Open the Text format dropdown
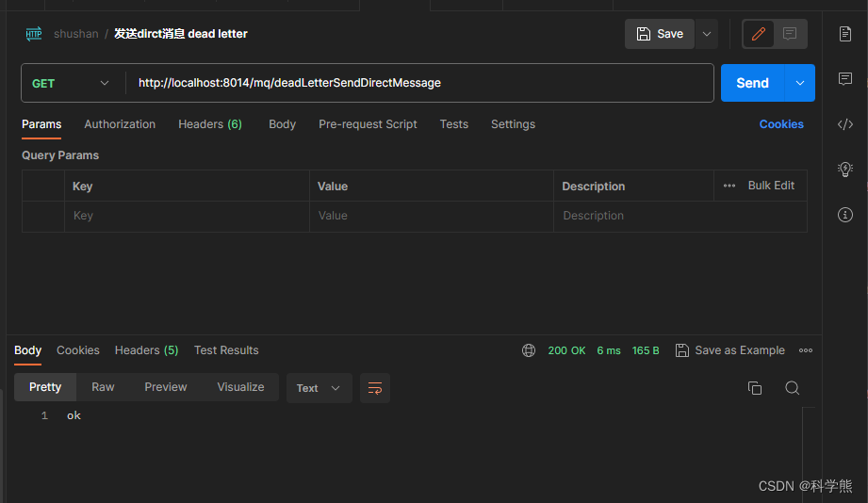868x503 pixels. 319,388
